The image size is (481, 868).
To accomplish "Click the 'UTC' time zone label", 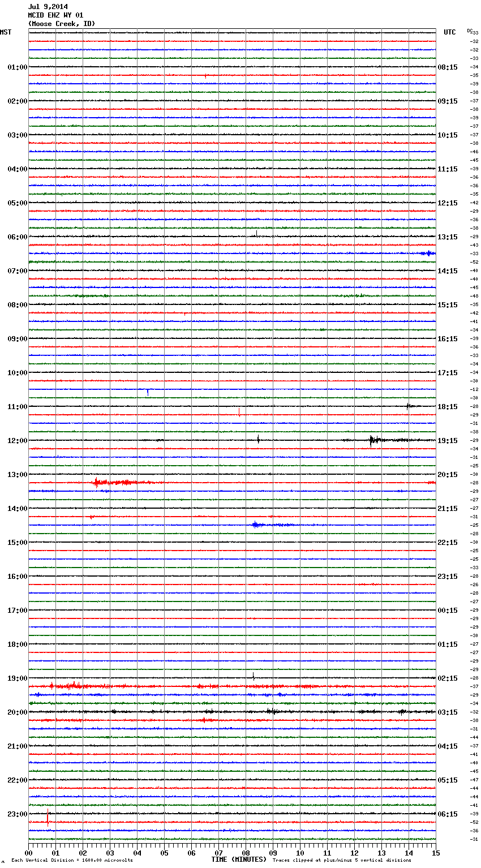I will click(x=450, y=32).
